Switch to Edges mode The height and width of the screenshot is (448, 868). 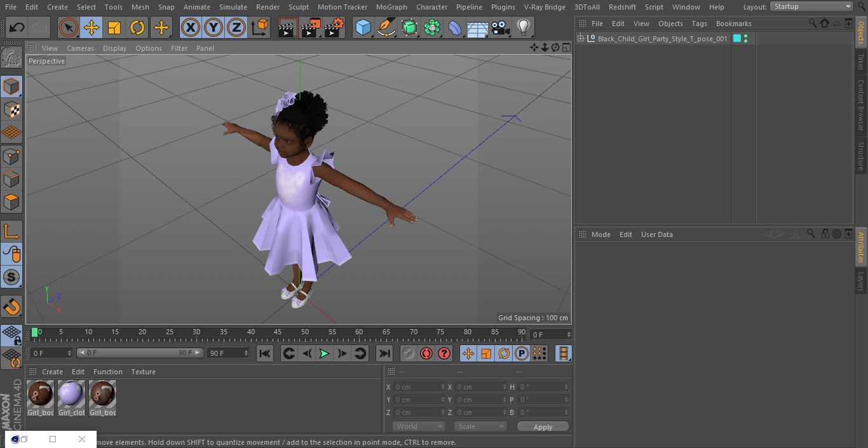[11, 179]
